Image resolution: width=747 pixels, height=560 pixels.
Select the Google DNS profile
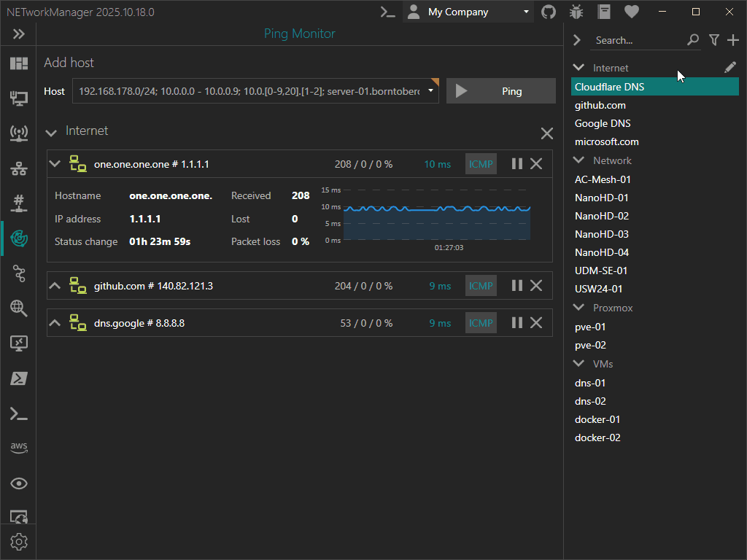tap(603, 123)
